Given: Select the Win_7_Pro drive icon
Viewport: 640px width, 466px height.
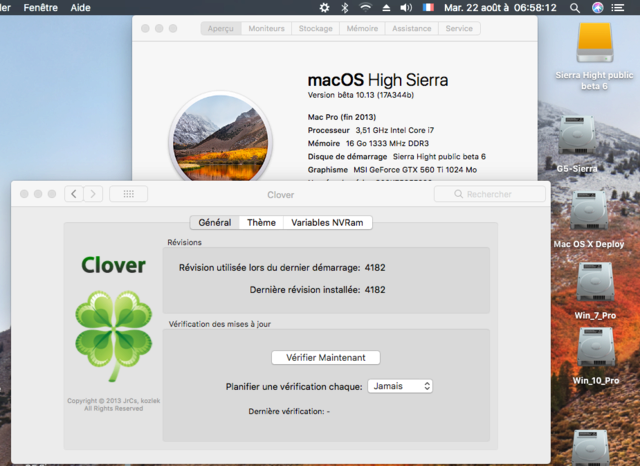Looking at the screenshot, I should tap(595, 282).
